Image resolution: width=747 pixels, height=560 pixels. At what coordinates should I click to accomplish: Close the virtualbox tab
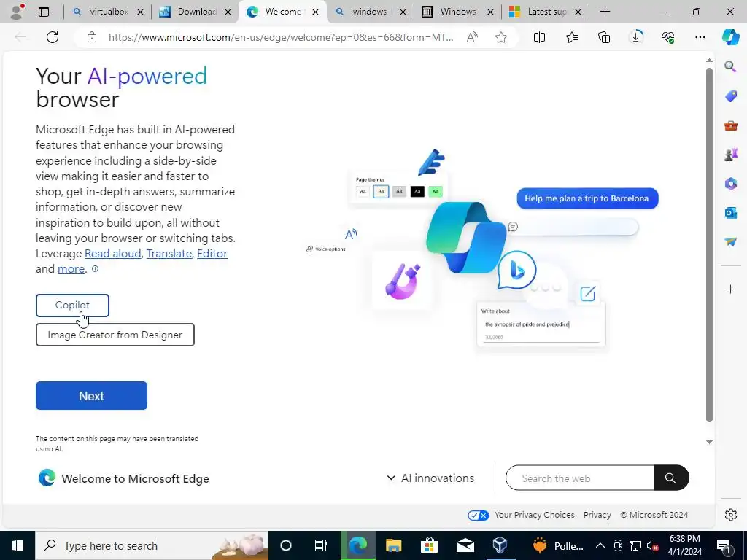[x=140, y=12]
